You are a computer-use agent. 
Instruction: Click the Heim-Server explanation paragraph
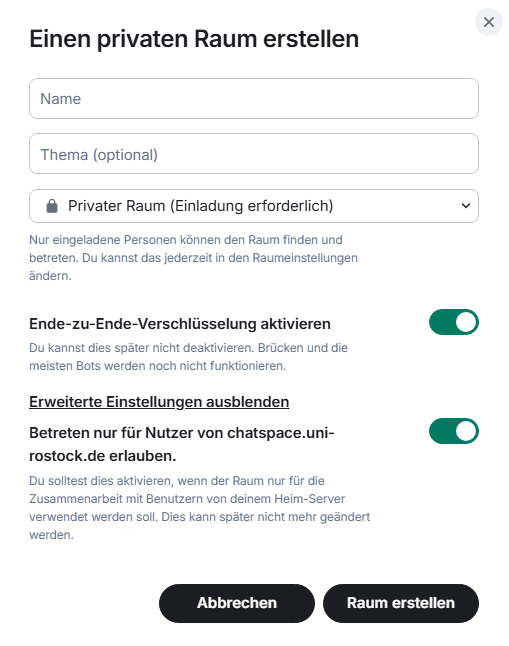[x=199, y=508]
